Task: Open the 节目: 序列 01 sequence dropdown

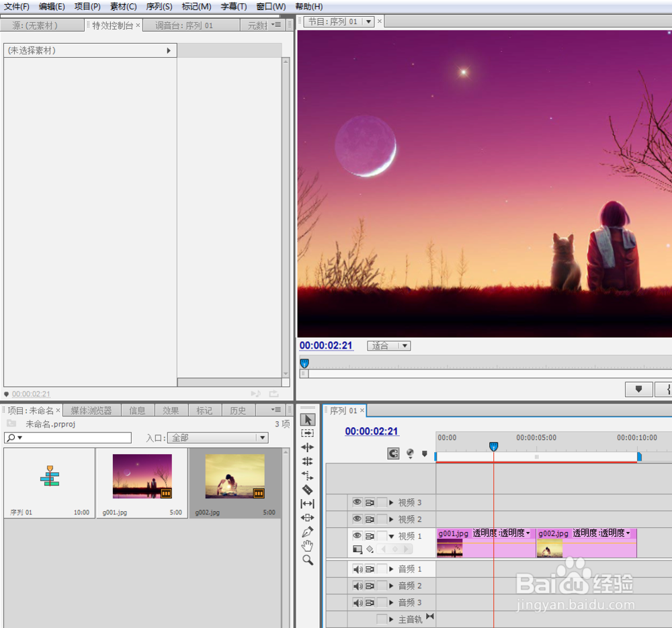Action: click(368, 21)
